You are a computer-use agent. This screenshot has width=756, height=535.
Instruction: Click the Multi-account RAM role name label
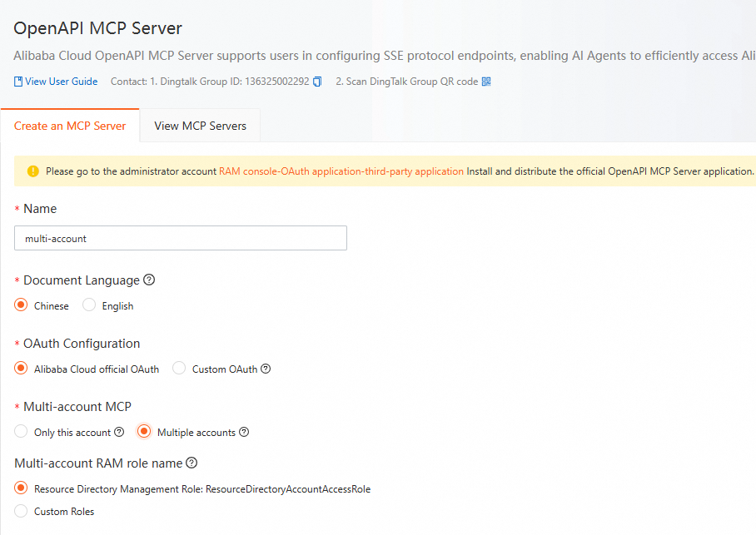point(98,463)
